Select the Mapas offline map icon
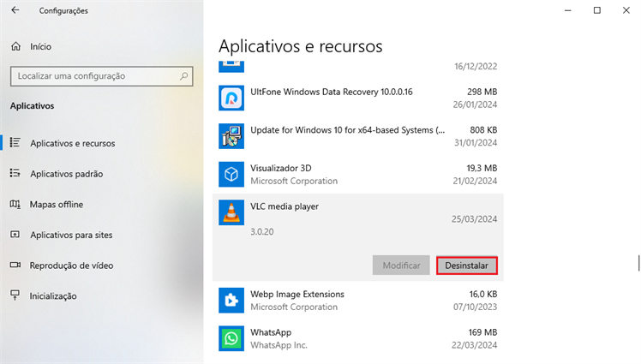The image size is (641, 364). pyautogui.click(x=15, y=204)
